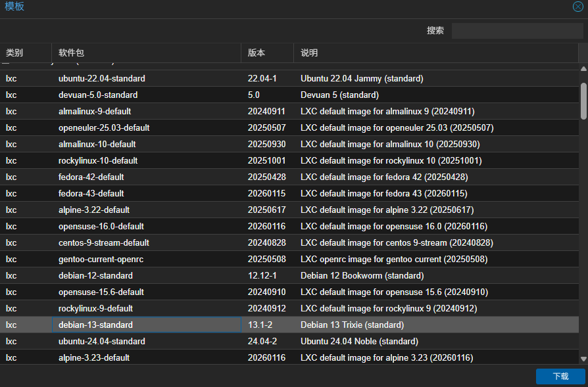Screen dimensions: 588x387
Task: Select the debian-12-standard template
Action: [x=95, y=275]
